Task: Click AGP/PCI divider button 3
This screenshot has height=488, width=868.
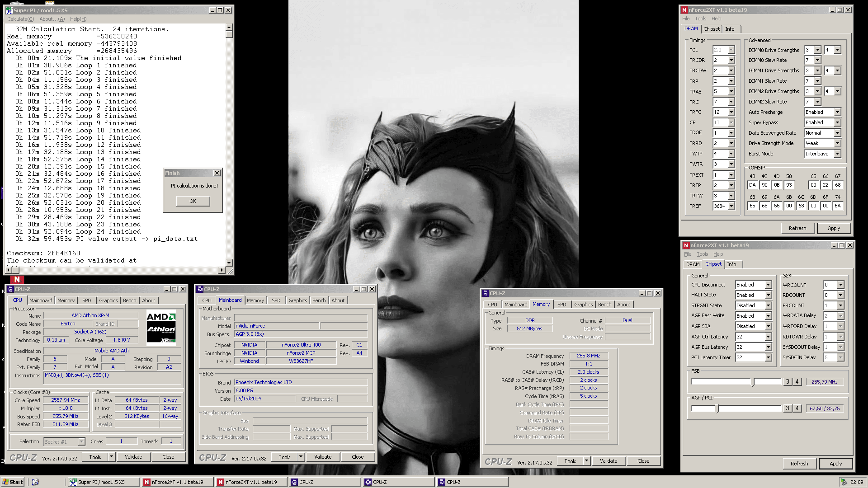Action: 788,408
